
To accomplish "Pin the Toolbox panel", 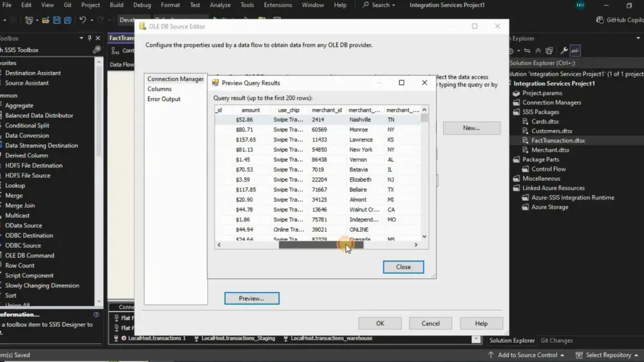I will [90, 38].
